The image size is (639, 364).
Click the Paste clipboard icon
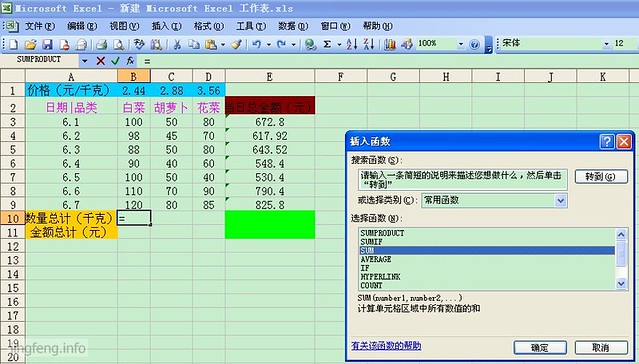point(211,44)
